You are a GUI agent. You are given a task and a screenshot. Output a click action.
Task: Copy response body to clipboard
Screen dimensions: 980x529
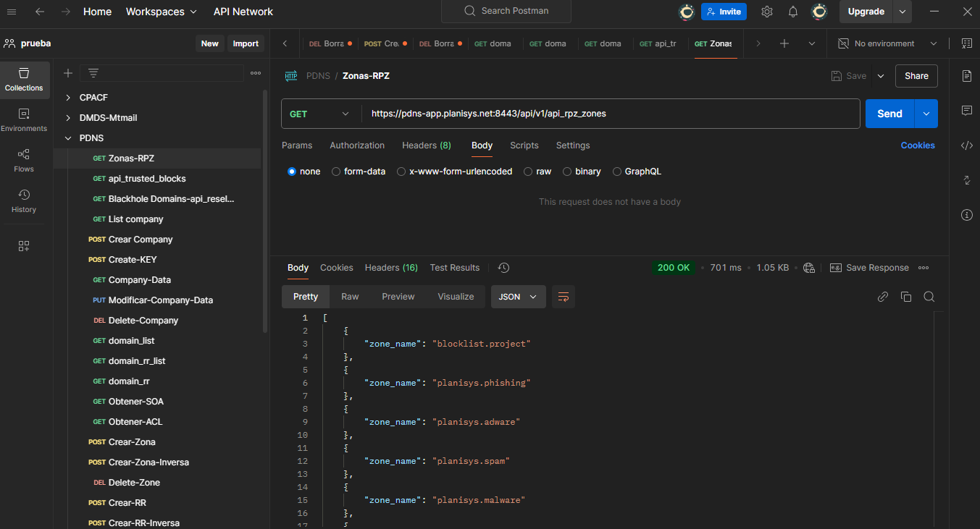point(906,297)
